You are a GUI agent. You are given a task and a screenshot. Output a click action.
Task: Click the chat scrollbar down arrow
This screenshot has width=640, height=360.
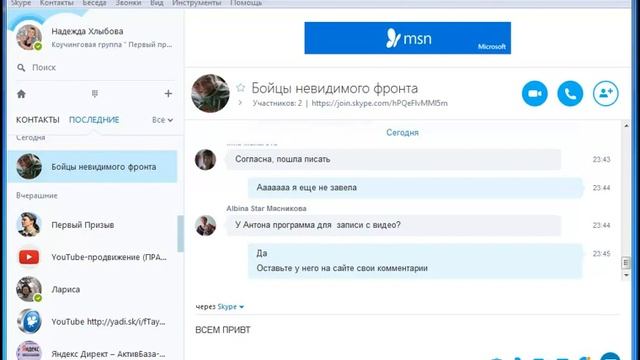pyautogui.click(x=626, y=276)
